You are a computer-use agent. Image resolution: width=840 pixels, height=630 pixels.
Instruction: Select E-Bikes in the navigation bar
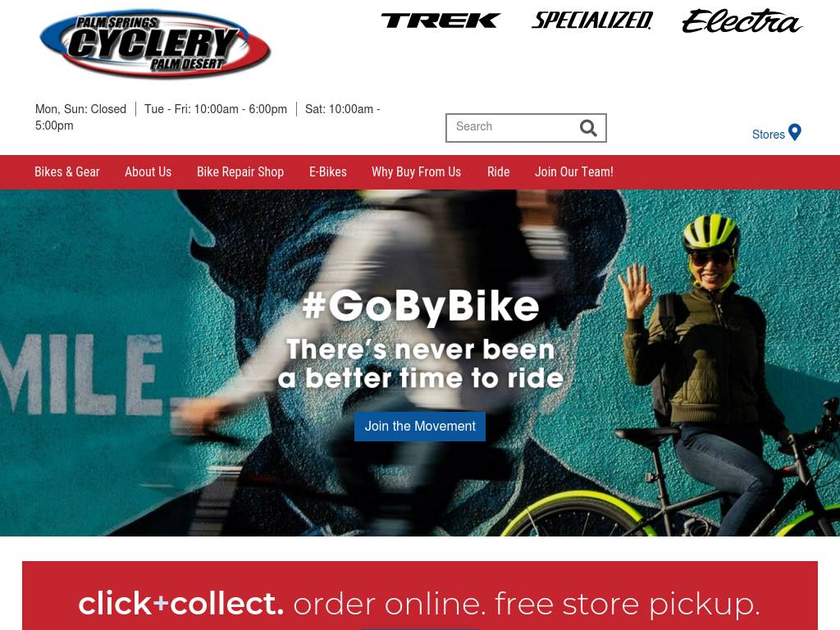[328, 172]
